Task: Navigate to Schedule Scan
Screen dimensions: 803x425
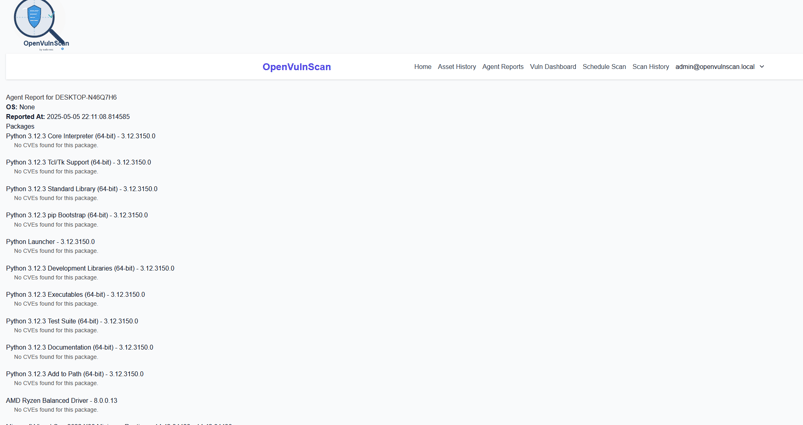Action: 604,67
